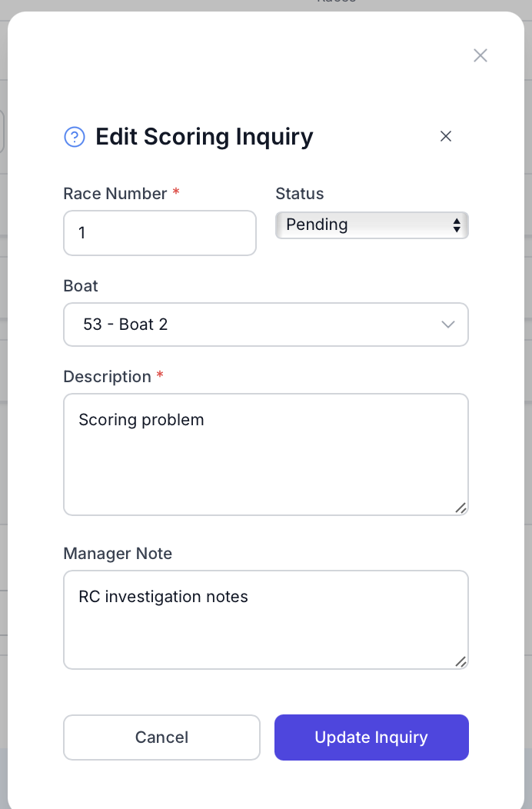Click the Status select up-down arrows
This screenshot has height=809, width=532.
(x=457, y=225)
